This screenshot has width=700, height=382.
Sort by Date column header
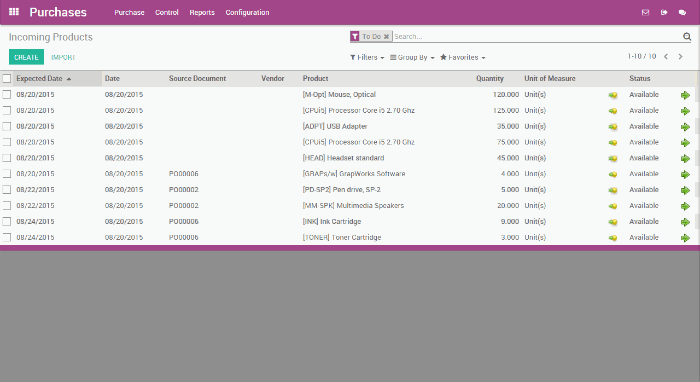(x=112, y=79)
